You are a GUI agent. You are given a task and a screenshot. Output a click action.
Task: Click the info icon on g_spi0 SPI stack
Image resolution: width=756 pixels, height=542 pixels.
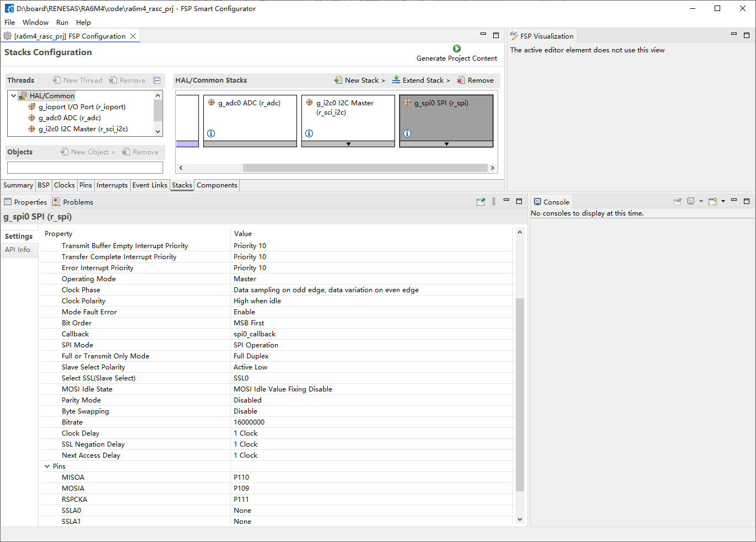click(407, 133)
